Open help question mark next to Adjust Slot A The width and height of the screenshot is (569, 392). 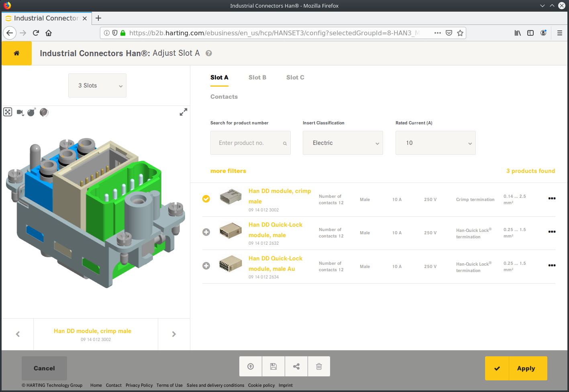coord(209,53)
